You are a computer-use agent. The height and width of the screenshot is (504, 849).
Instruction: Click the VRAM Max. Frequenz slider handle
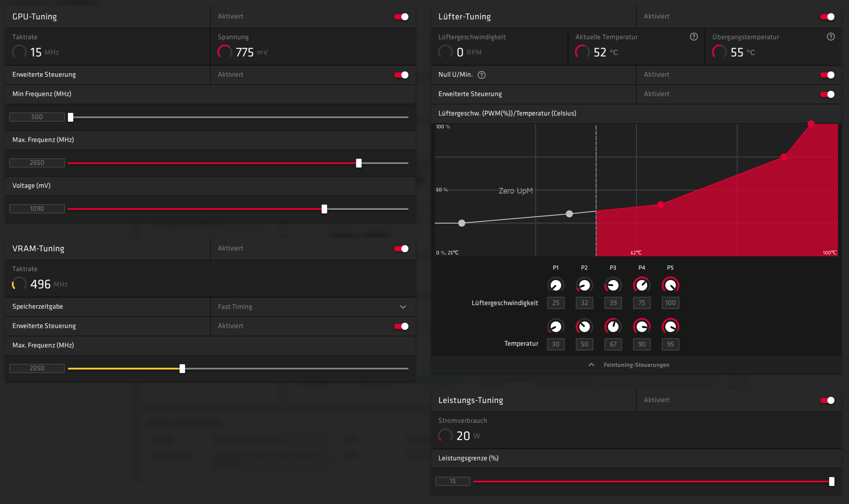(x=182, y=369)
